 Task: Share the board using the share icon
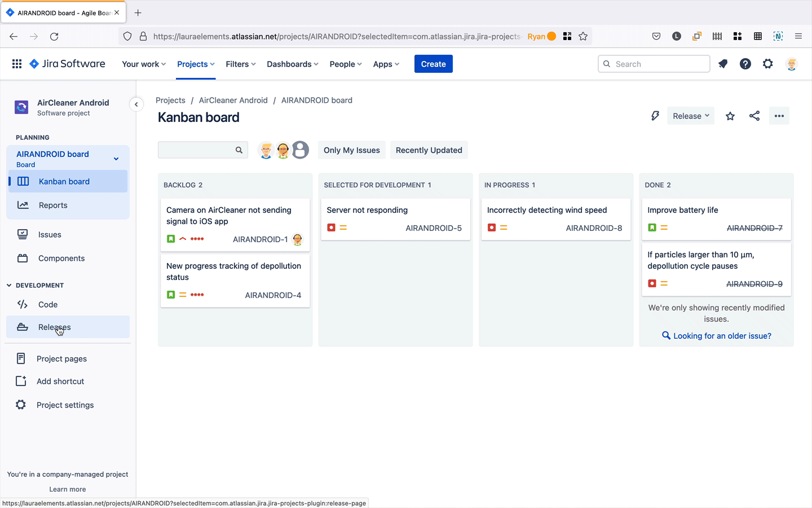click(x=754, y=115)
